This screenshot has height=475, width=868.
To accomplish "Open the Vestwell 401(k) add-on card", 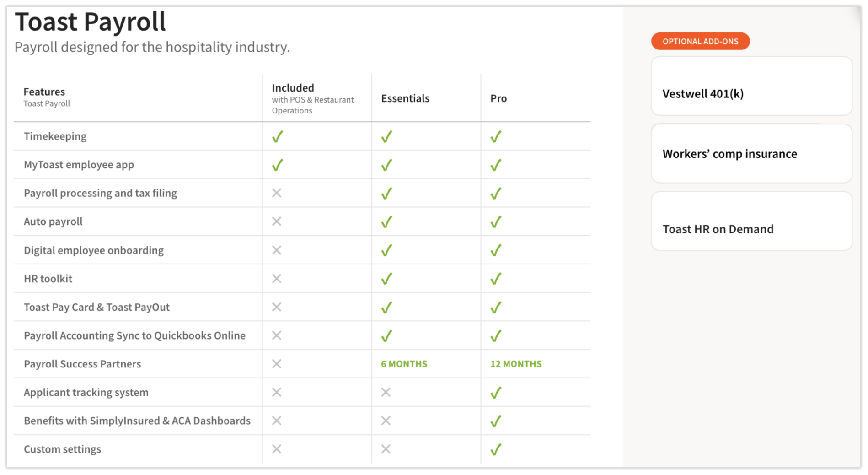I will [751, 86].
